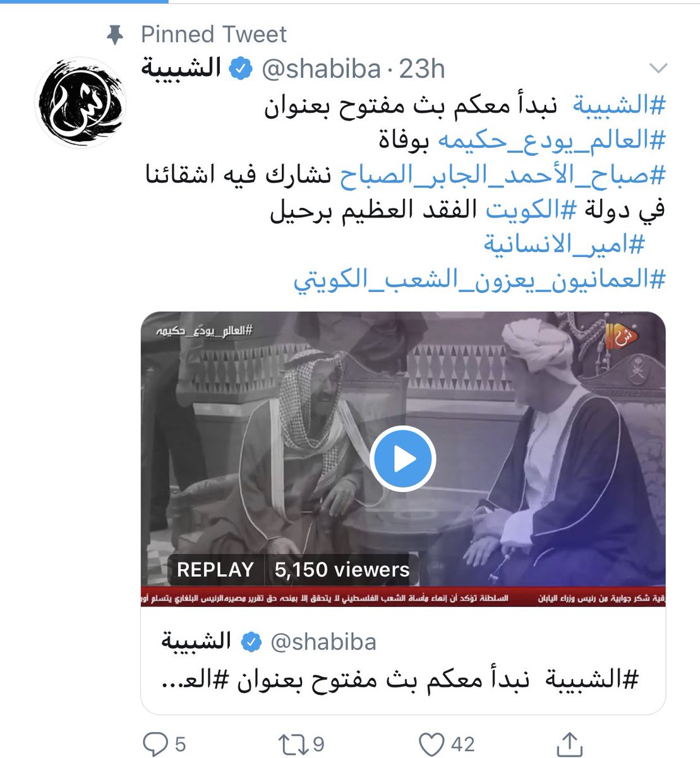This screenshot has height=758, width=700.
Task: Open #العمانيون_يعزون_الشعب_الكويتي hashtag
Action: point(480,279)
